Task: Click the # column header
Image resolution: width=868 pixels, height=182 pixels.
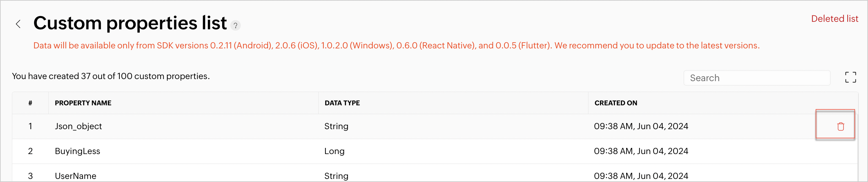Action: (30, 103)
